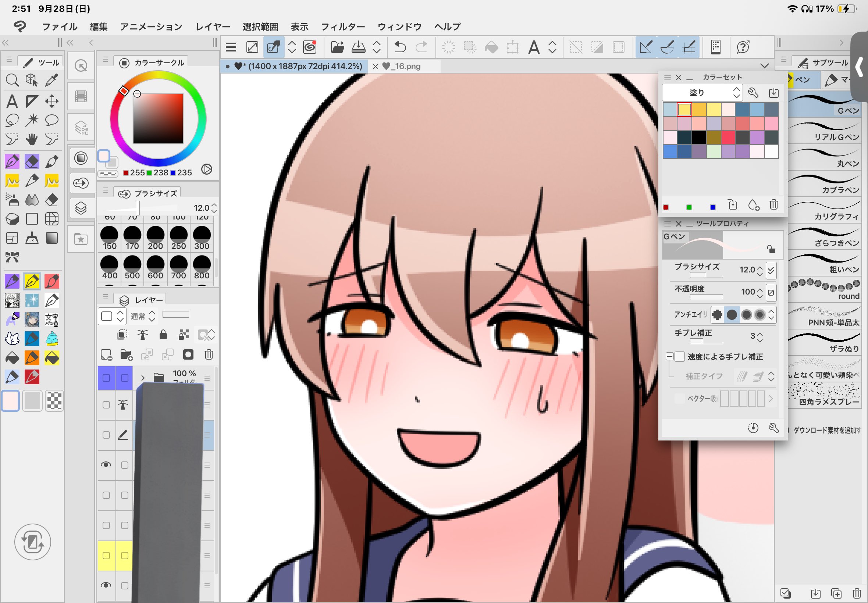This screenshot has height=603, width=868.
Task: Enable speed-based stabilization checkbox
Action: [x=679, y=357]
